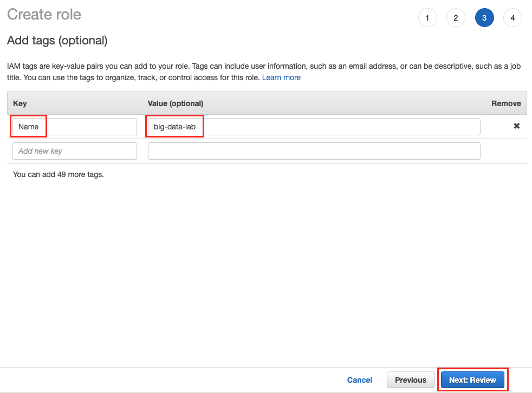Focus the empty value field in second row
532x393 pixels.
point(314,151)
